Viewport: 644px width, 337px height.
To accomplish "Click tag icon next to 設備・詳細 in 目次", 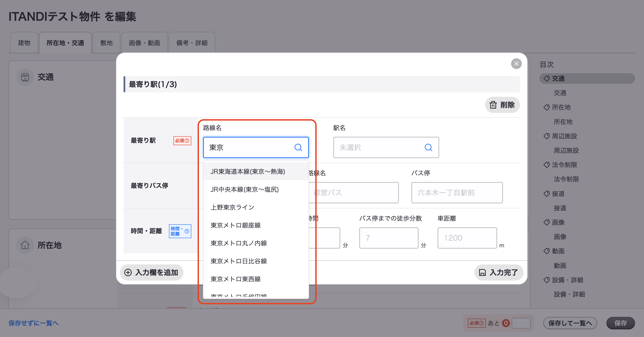I will pyautogui.click(x=546, y=280).
